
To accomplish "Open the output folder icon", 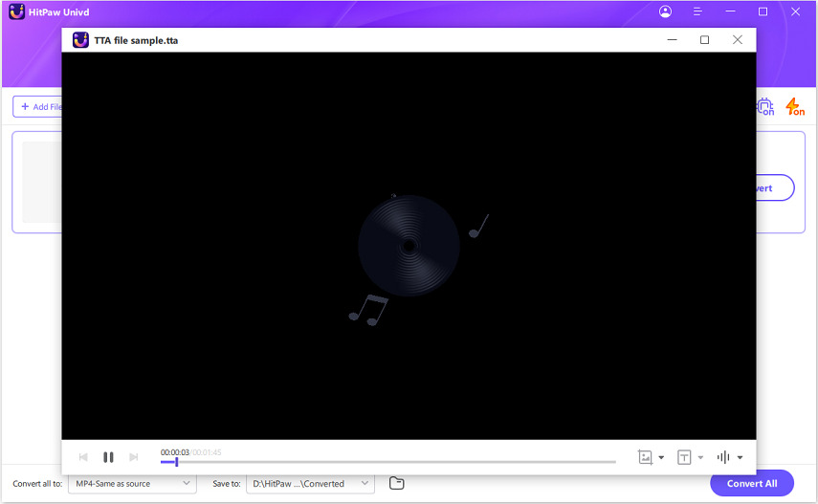I will point(397,483).
